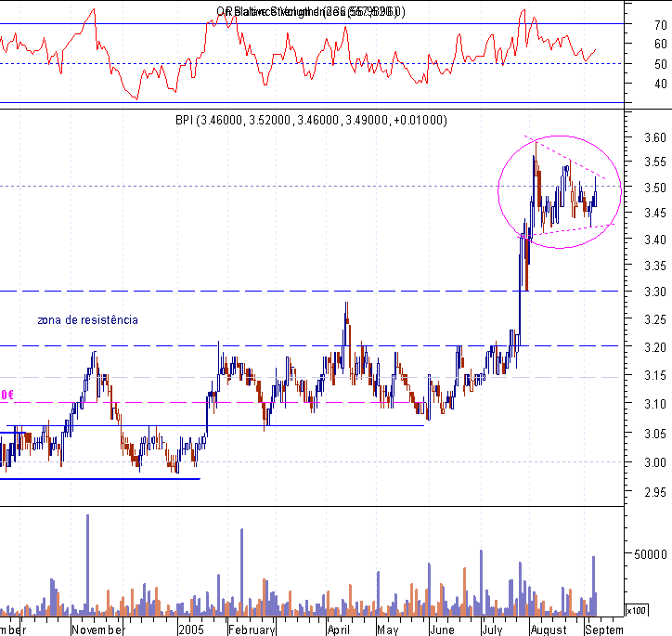672x636 pixels.
Task: Click the 3.00 price axis label
Action: 655,463
